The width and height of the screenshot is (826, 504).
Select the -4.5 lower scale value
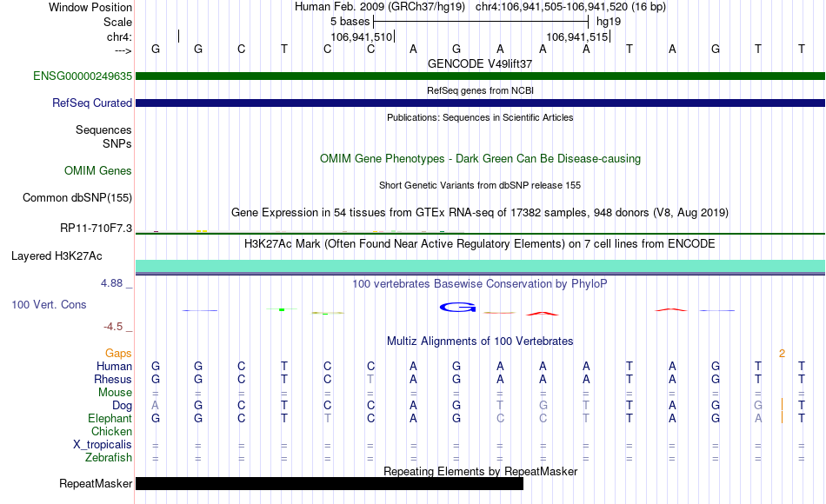[x=113, y=327]
